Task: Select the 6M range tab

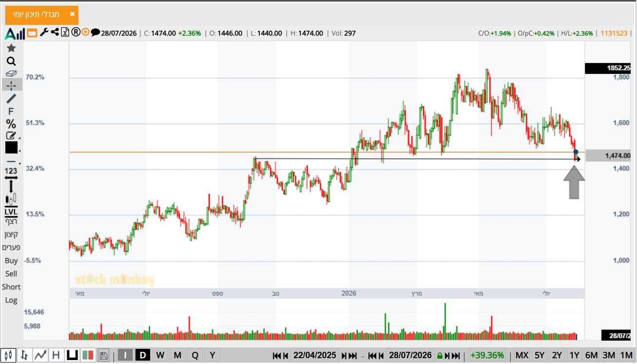Action: pos(592,355)
